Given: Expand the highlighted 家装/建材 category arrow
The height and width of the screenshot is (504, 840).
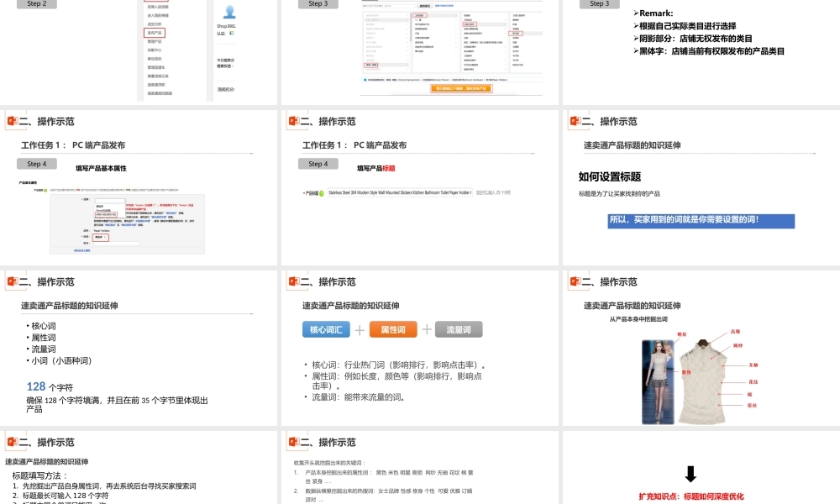Looking at the screenshot, I should [407, 65].
